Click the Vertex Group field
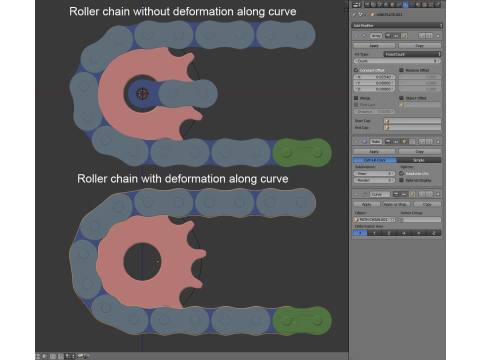 click(x=420, y=220)
